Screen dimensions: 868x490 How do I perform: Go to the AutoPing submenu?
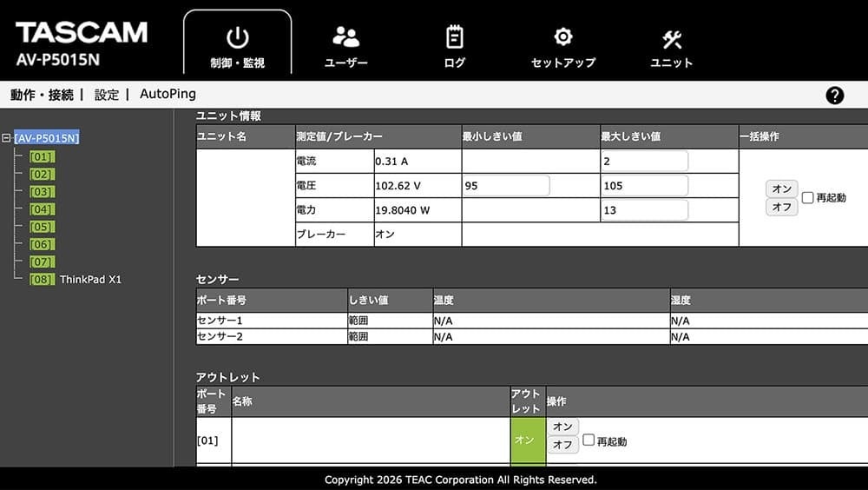click(168, 94)
